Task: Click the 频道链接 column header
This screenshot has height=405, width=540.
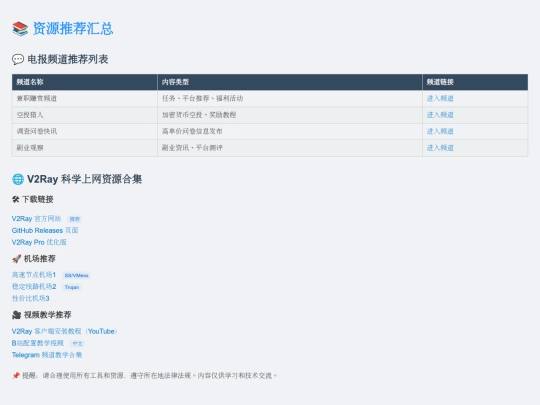Action: (x=475, y=82)
